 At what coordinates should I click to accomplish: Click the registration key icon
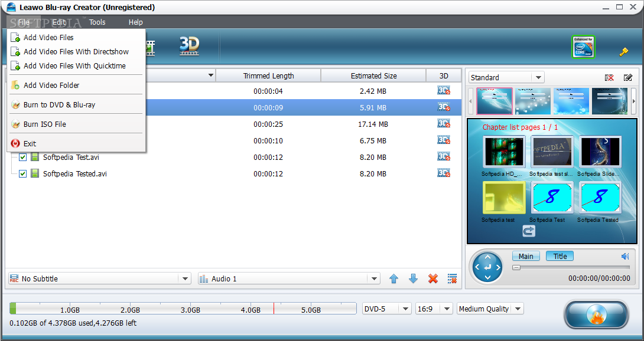(624, 52)
